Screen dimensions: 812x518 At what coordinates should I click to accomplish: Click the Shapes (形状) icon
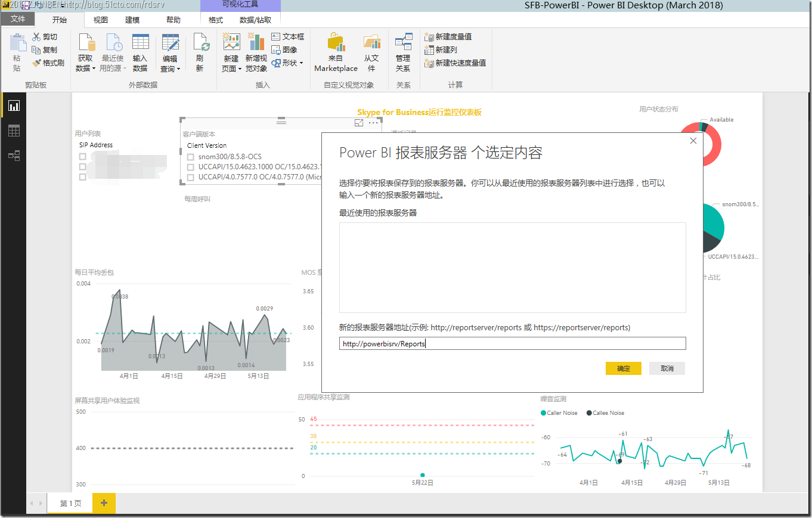pos(276,63)
